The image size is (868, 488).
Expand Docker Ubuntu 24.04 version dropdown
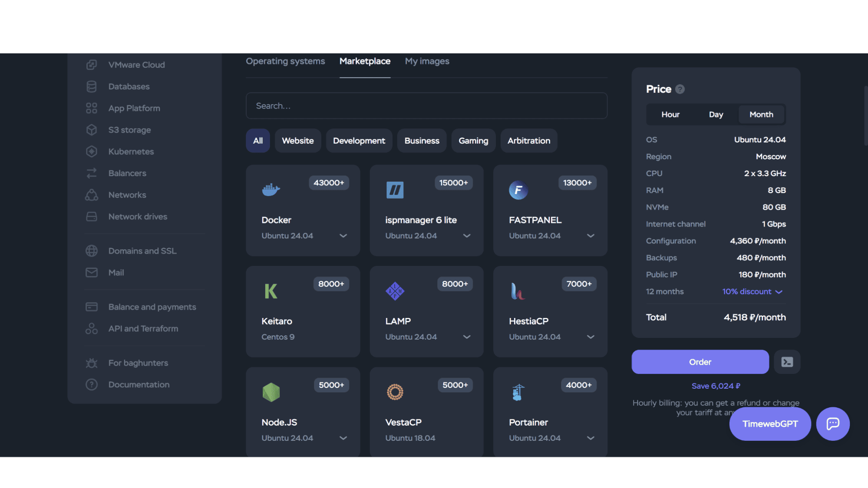click(x=343, y=236)
